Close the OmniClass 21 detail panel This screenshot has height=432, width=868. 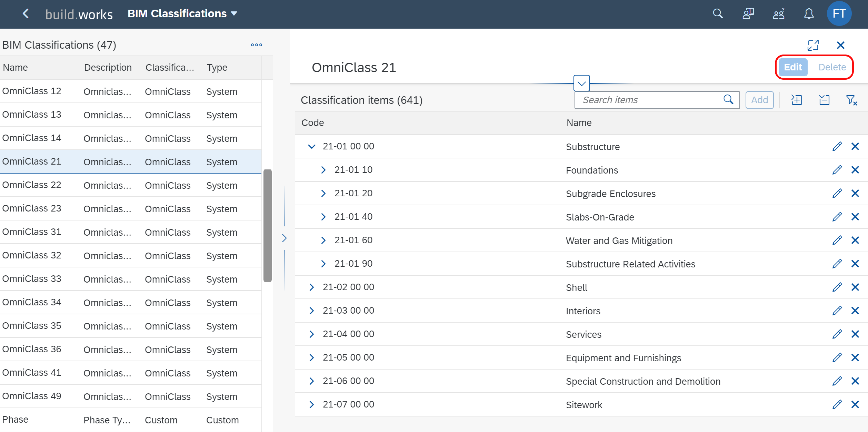[x=841, y=45]
